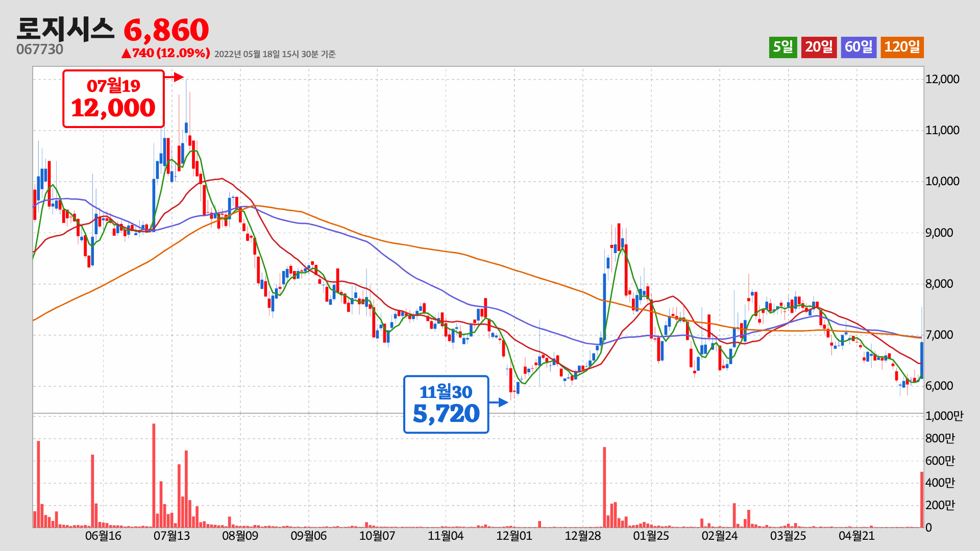Click the 07월13 date axis label

click(171, 536)
